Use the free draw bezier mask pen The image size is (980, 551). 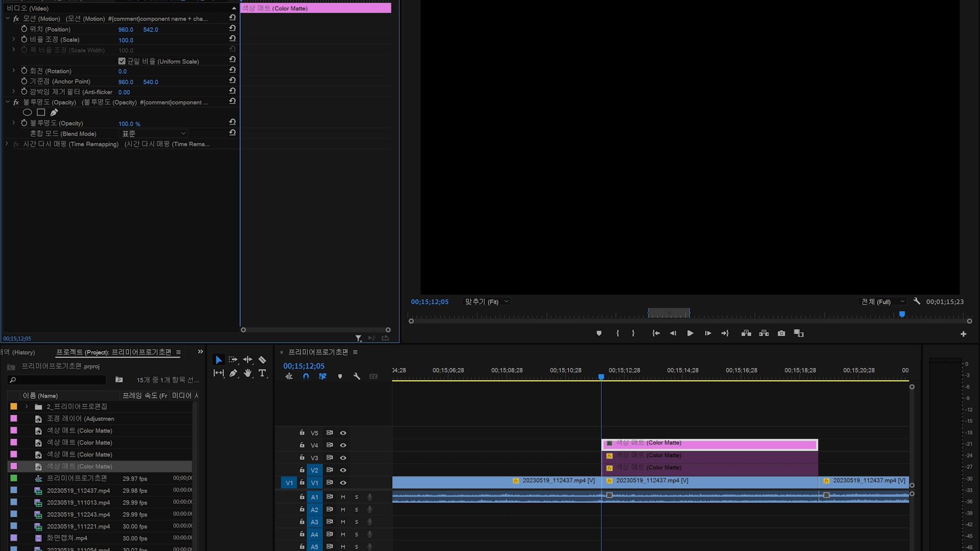pos(54,112)
